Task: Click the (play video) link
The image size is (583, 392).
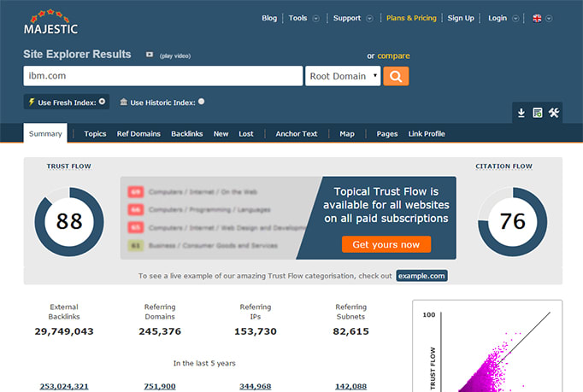Action: (x=175, y=56)
